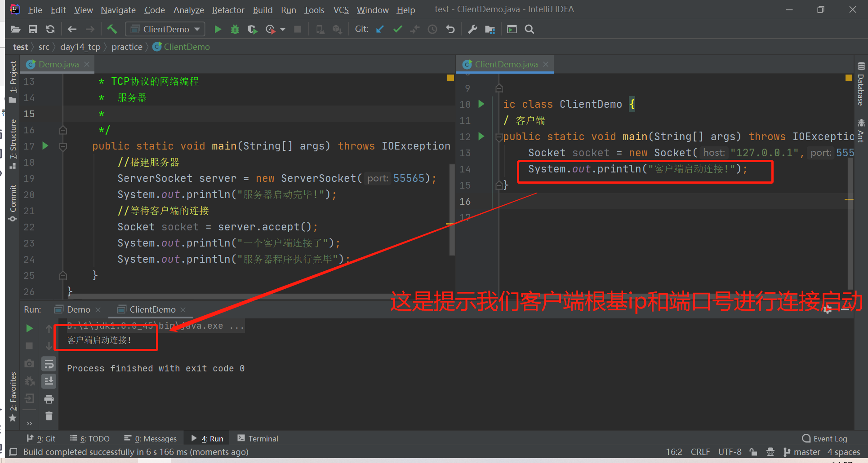
Task: Navigate forward with the right arrow
Action: click(x=90, y=30)
